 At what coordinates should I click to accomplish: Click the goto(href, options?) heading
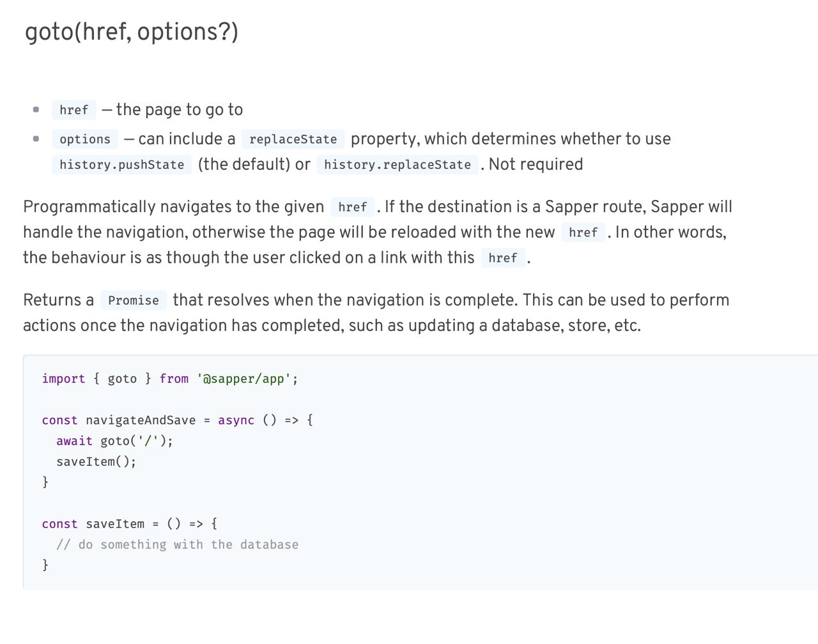[132, 32]
